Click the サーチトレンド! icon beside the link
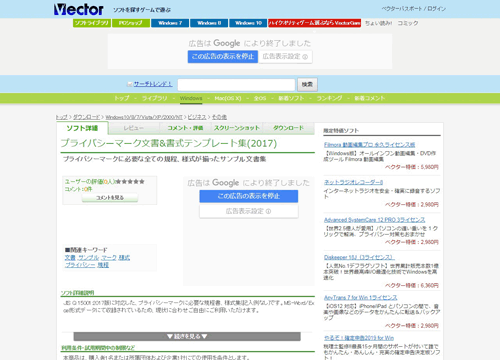 tap(130, 84)
